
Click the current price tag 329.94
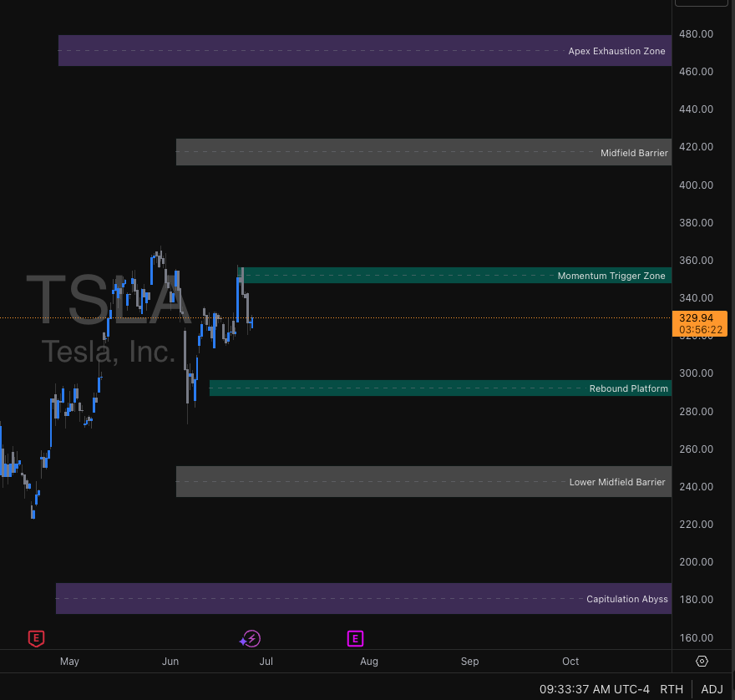click(700, 323)
